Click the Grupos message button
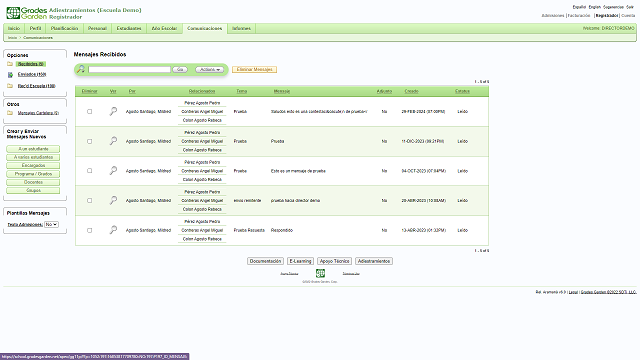This screenshot has height=360, width=640. coord(33,191)
